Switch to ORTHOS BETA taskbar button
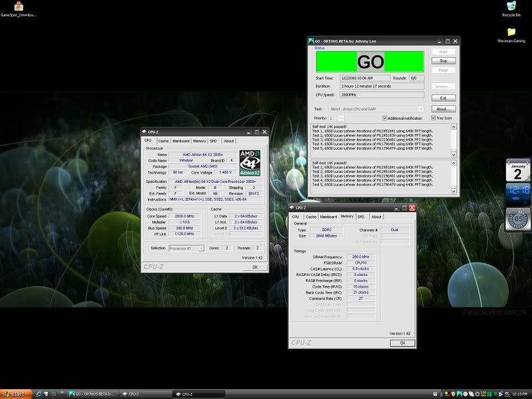The height and width of the screenshot is (399, 532). (x=92, y=394)
